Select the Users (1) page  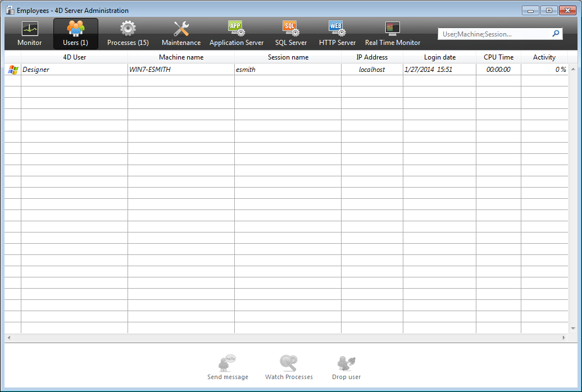(x=76, y=34)
